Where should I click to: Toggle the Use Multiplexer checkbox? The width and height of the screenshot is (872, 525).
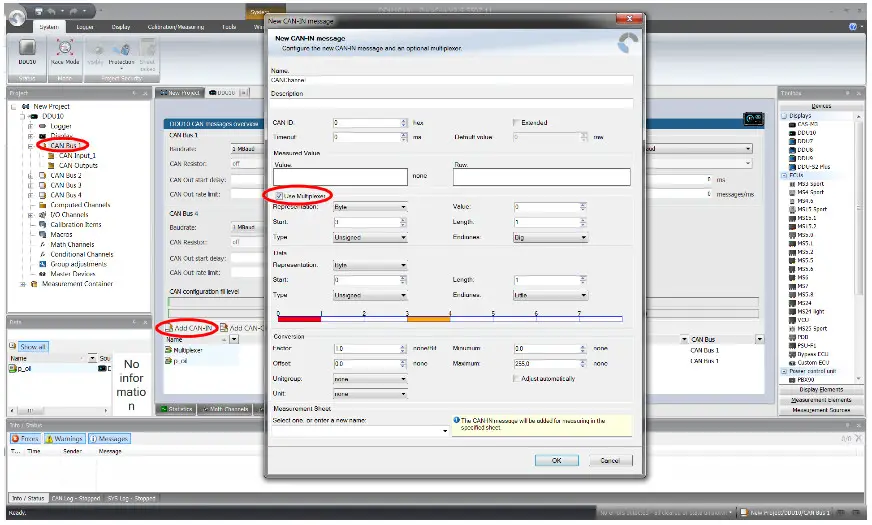coord(279,196)
